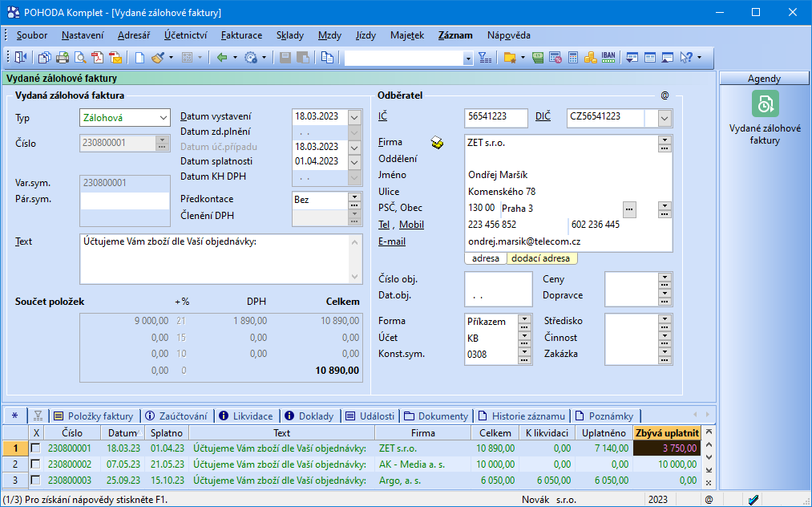812x507 pixels.
Task: Click the gear settings toolbar icon
Action: point(251,58)
